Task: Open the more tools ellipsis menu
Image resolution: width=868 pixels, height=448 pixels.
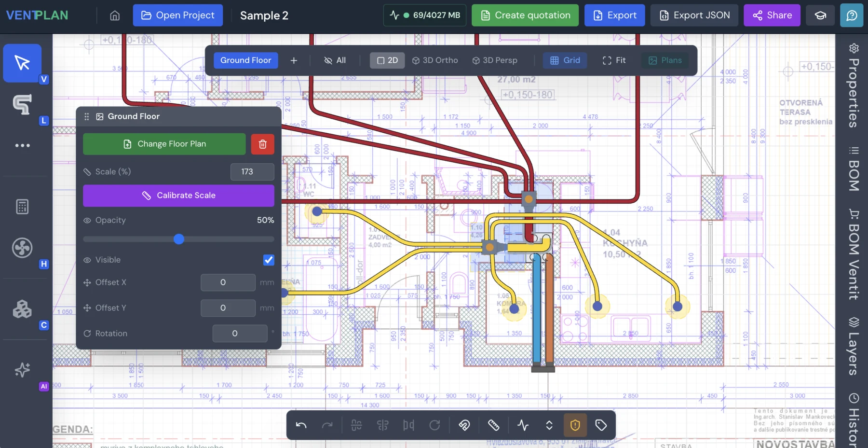Action: tap(22, 145)
